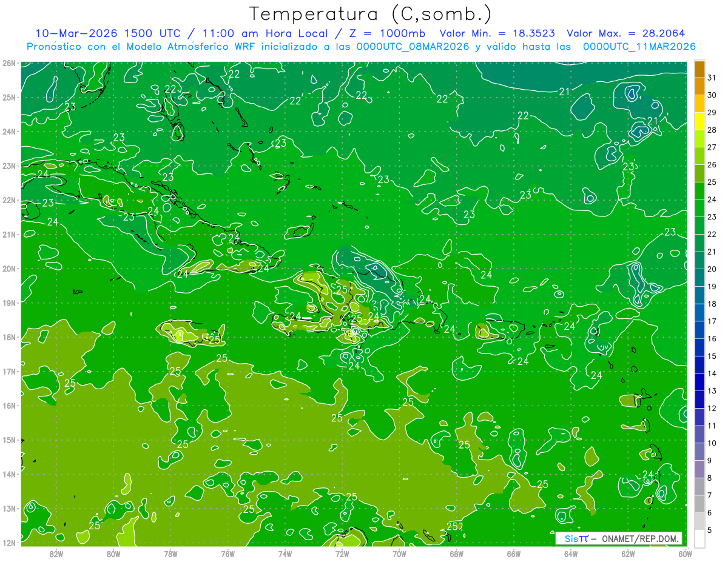Pick the olive-green swatch between 26 and 25
The height and width of the screenshot is (562, 728).
tap(699, 173)
